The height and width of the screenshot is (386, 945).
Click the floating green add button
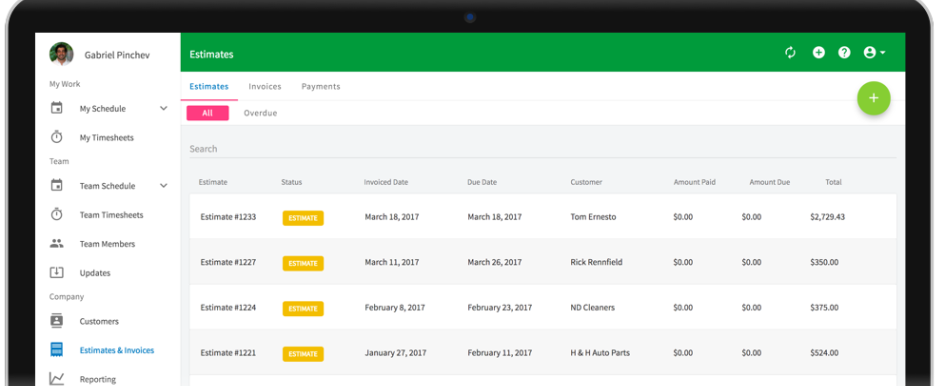click(x=873, y=98)
